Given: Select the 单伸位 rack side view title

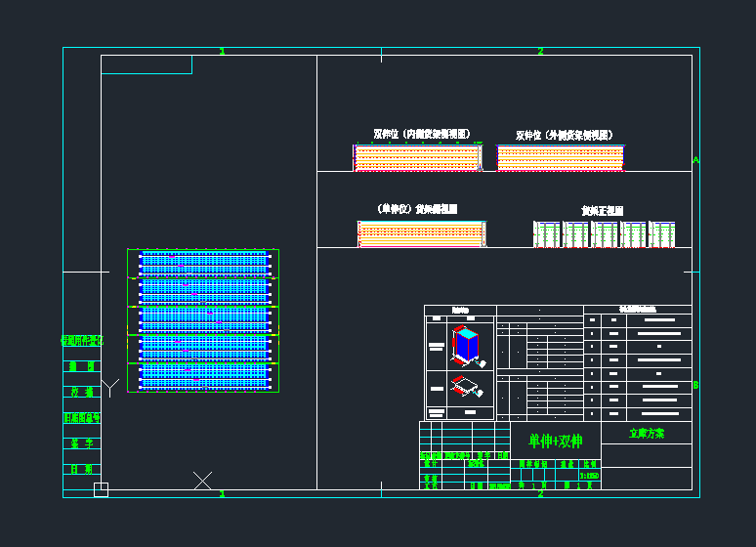Looking at the screenshot, I should pyautogui.click(x=417, y=209).
